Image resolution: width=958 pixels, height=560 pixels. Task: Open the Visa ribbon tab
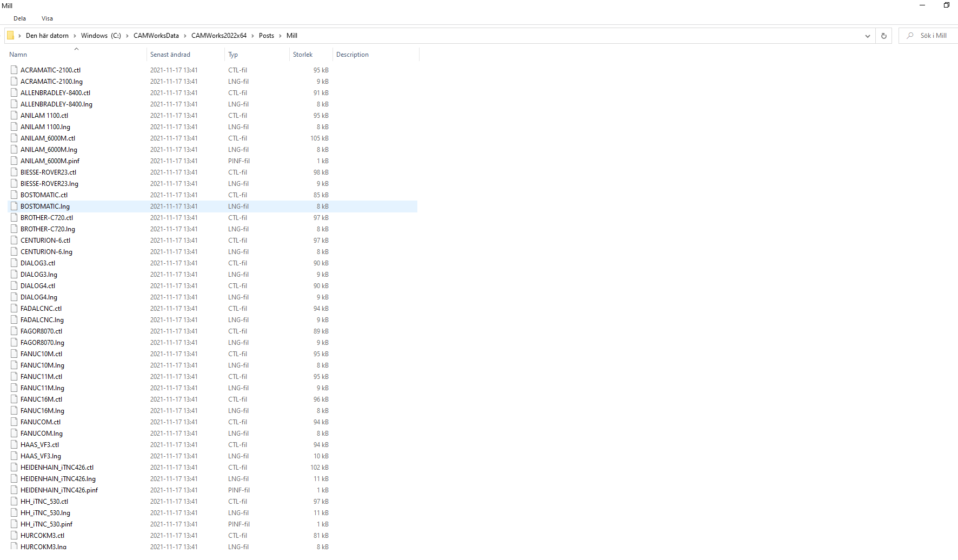(x=47, y=18)
